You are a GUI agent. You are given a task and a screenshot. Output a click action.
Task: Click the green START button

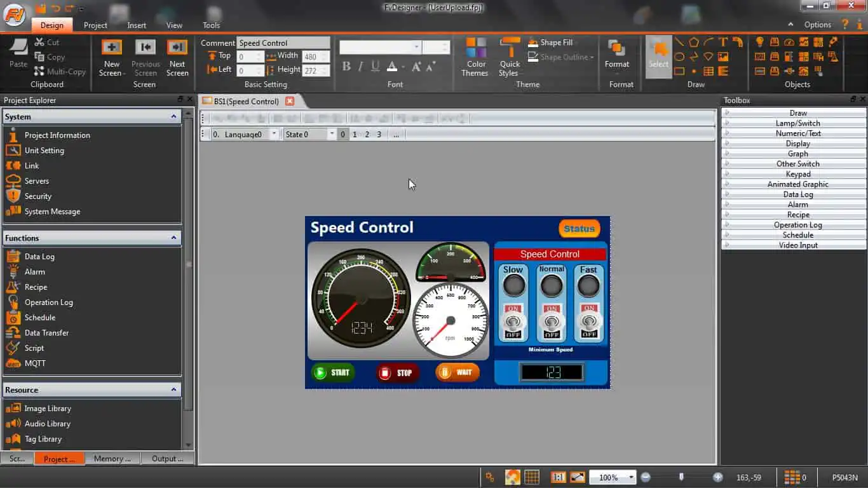pyautogui.click(x=333, y=373)
